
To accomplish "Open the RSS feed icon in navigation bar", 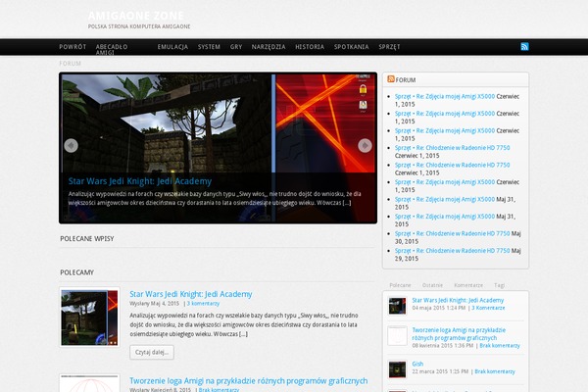I will tap(524, 46).
